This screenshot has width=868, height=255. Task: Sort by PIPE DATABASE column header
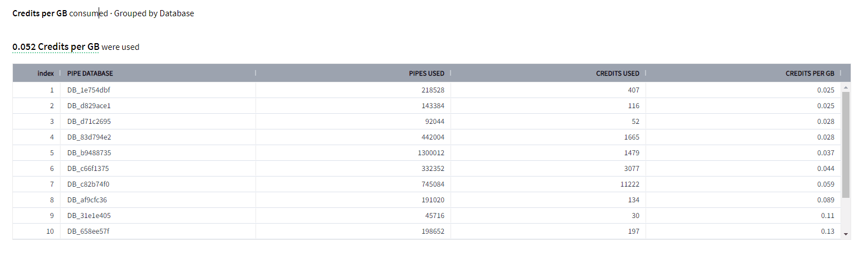point(90,73)
